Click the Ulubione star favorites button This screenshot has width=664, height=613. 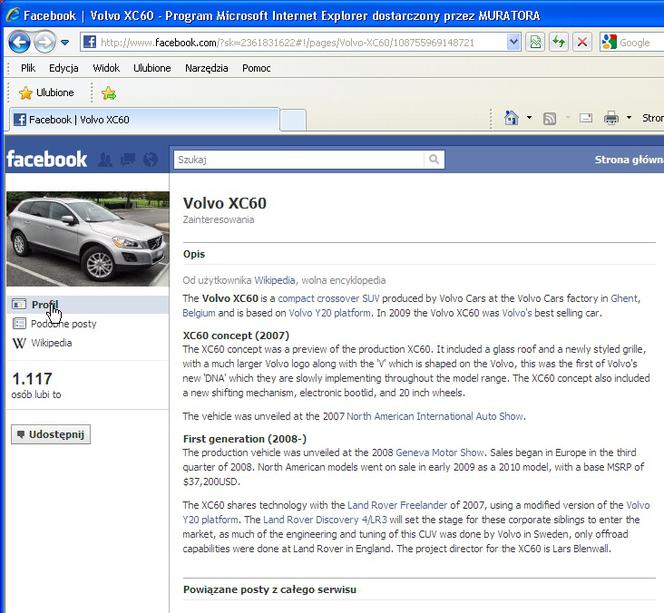point(46,93)
